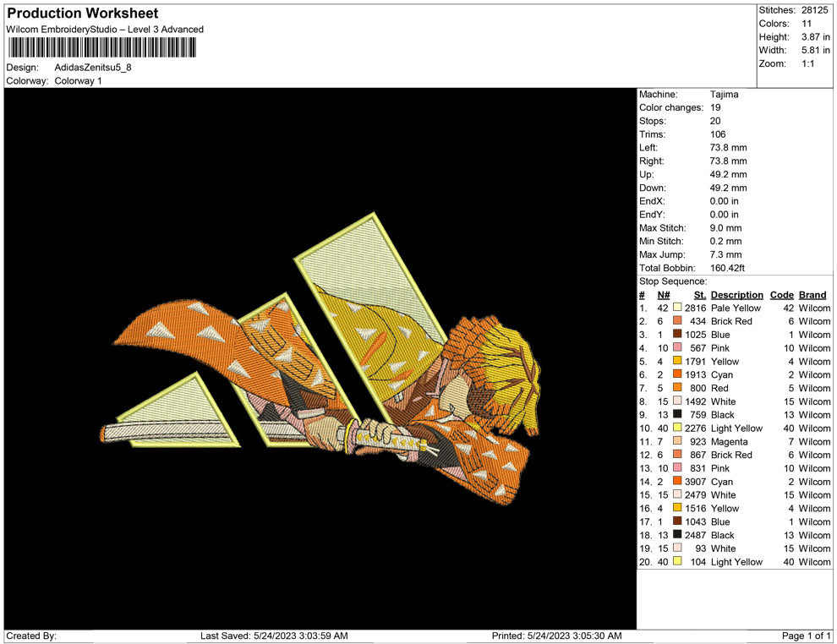Click the Colors value 11

pyautogui.click(x=806, y=24)
